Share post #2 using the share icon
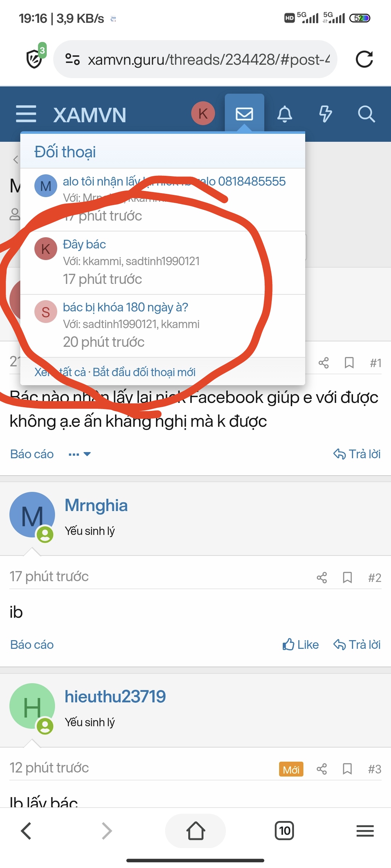Screen dimensions: 391x868 tap(322, 578)
